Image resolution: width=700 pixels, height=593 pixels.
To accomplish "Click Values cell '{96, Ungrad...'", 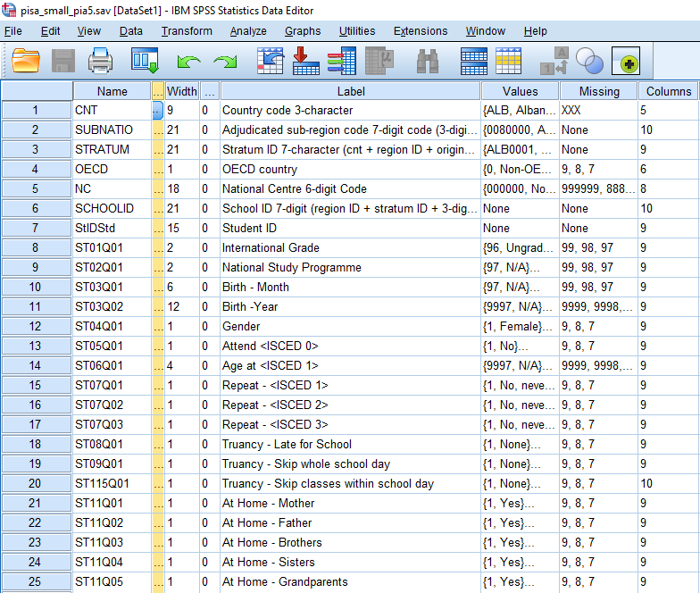I will click(520, 248).
